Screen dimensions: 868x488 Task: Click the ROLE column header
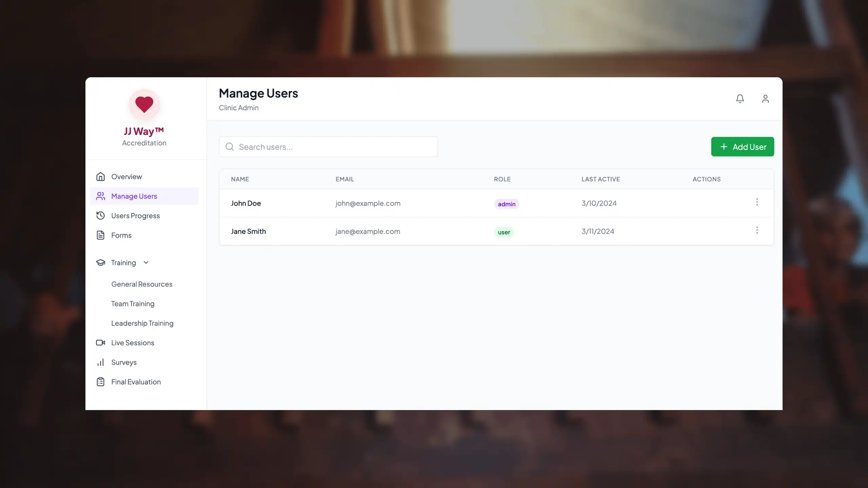(502, 179)
